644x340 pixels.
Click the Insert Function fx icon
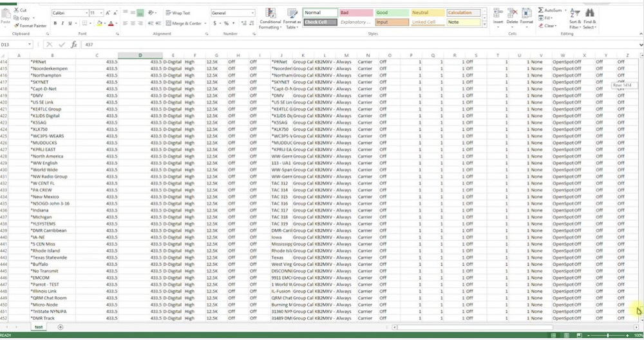(x=73, y=45)
